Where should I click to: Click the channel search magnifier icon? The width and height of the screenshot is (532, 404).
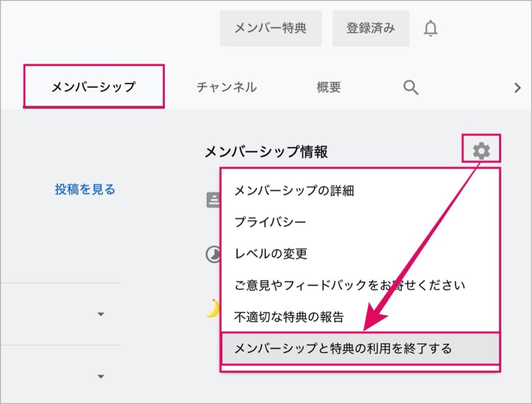(x=410, y=87)
